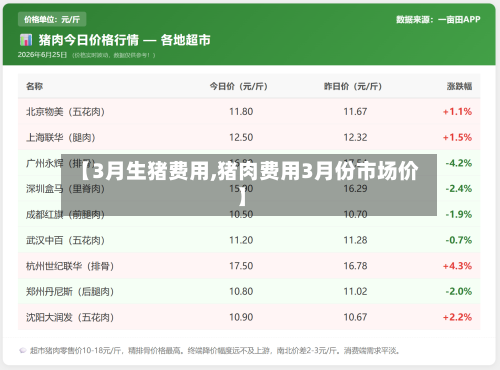Click yesterday's price 12.32 for 上海联华
Screen dimensions: 500x370
[x=355, y=137]
